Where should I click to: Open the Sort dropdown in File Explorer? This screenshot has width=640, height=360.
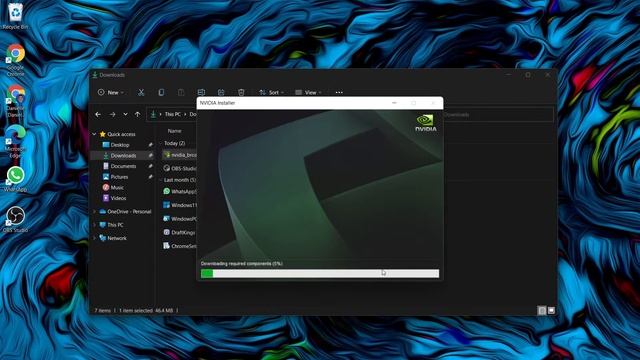click(271, 93)
